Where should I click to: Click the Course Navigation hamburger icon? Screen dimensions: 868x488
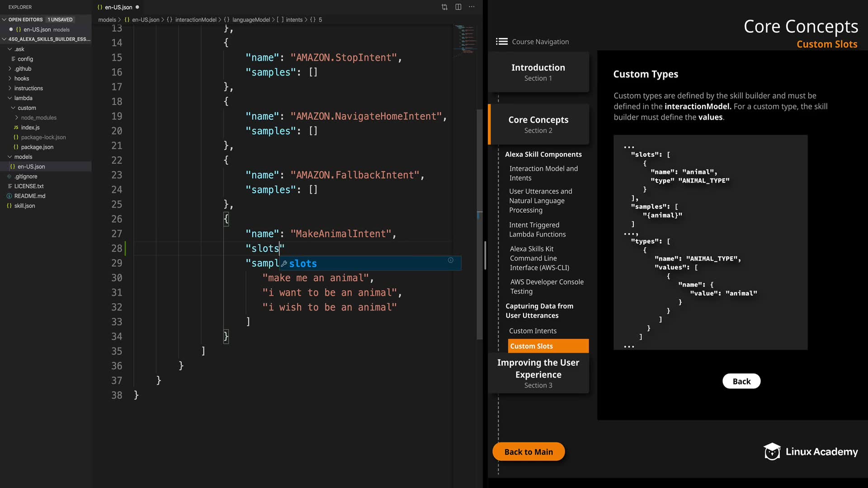(x=501, y=42)
